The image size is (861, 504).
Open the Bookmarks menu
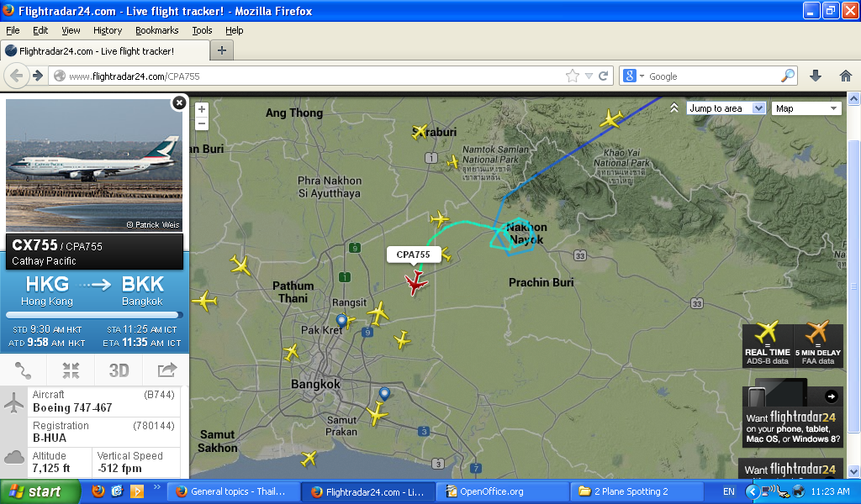coord(157,30)
